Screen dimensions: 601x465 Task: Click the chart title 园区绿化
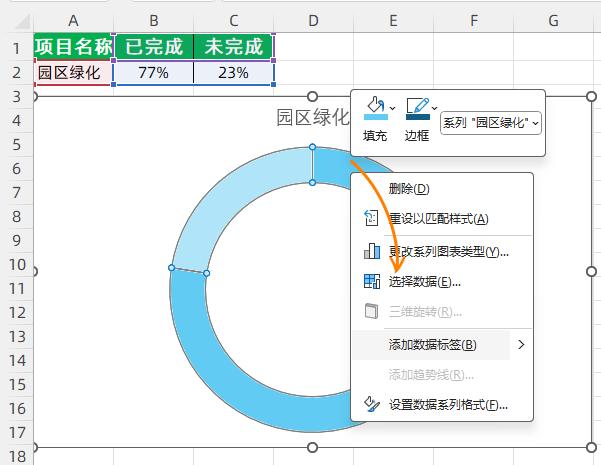pyautogui.click(x=312, y=117)
